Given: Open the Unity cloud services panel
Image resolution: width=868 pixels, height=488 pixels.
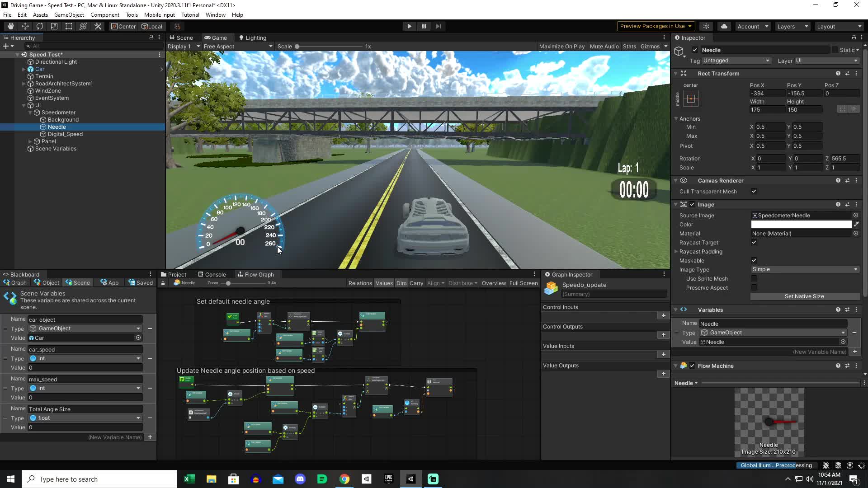Looking at the screenshot, I should [724, 26].
